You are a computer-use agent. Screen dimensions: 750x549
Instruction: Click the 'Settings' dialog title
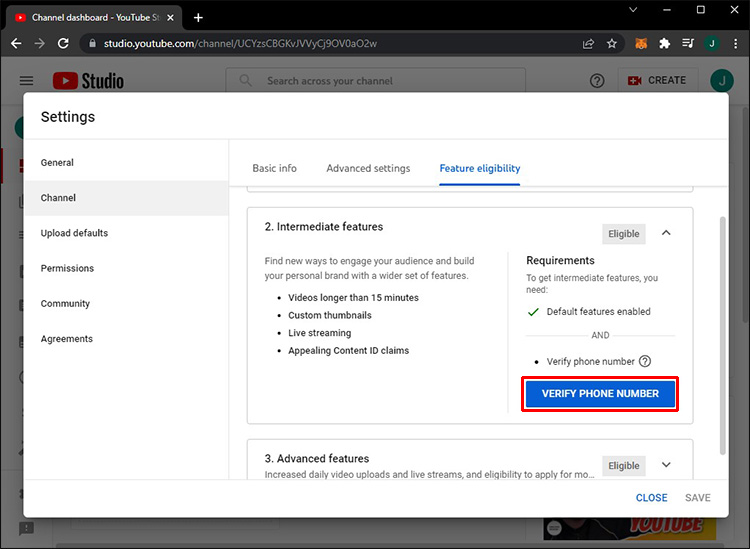coord(68,117)
